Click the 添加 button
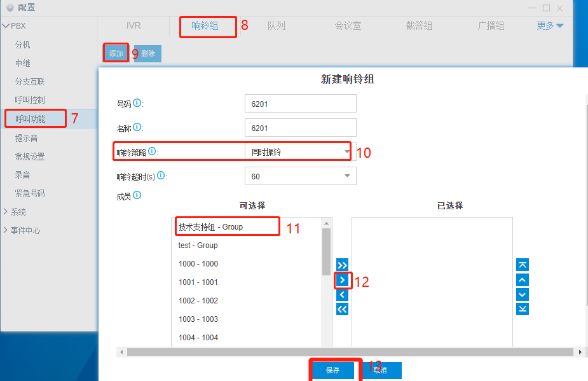The height and width of the screenshot is (381, 588). click(116, 54)
